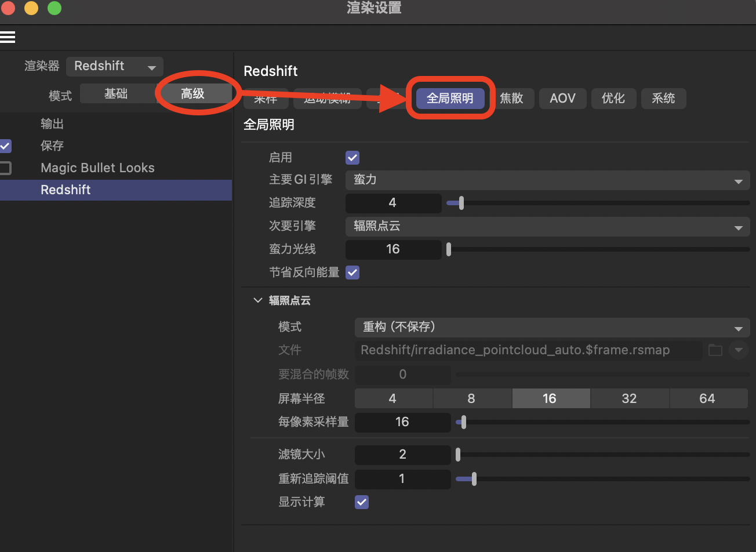Click the 蛮力光线 value field
Image resolution: width=756 pixels, height=552 pixels.
(x=393, y=249)
